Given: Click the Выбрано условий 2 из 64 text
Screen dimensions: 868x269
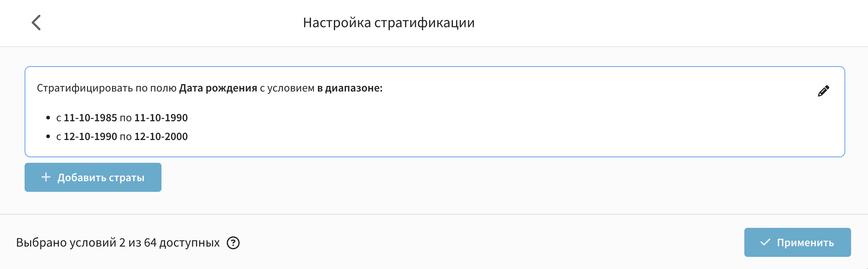Looking at the screenshot, I should click(118, 243).
